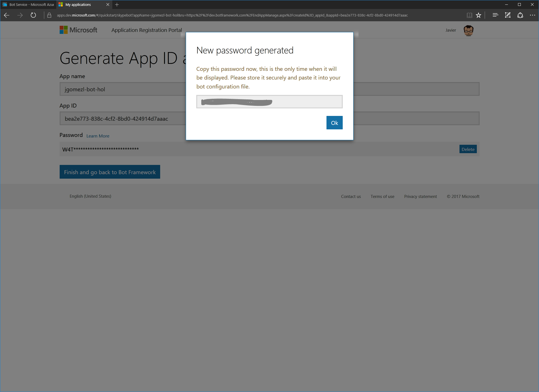Delete the W4T password entry
The height and width of the screenshot is (392, 539).
click(468, 149)
